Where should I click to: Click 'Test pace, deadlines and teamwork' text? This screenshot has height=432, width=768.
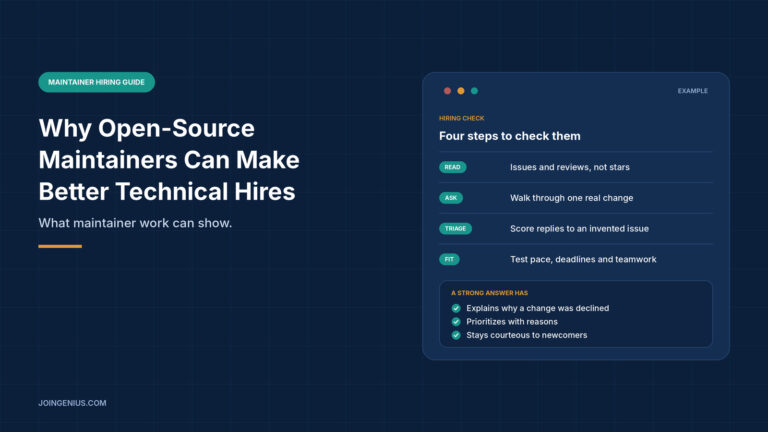583,260
